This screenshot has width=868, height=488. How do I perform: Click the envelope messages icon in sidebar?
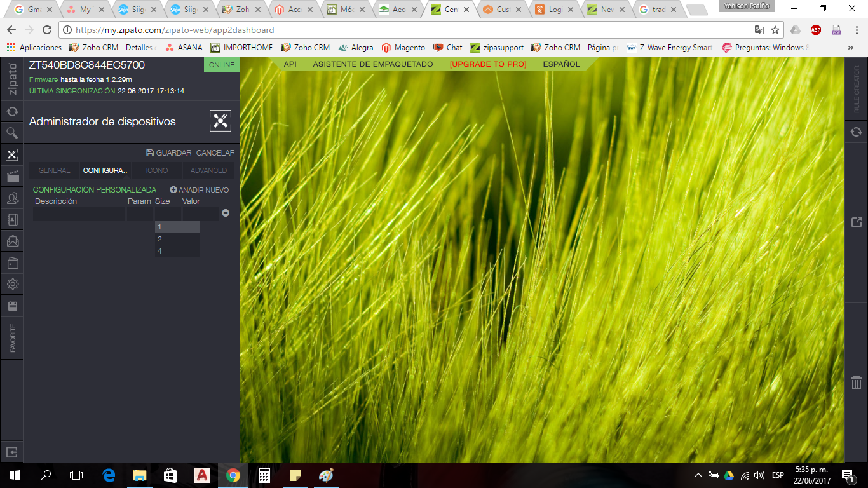click(x=12, y=241)
